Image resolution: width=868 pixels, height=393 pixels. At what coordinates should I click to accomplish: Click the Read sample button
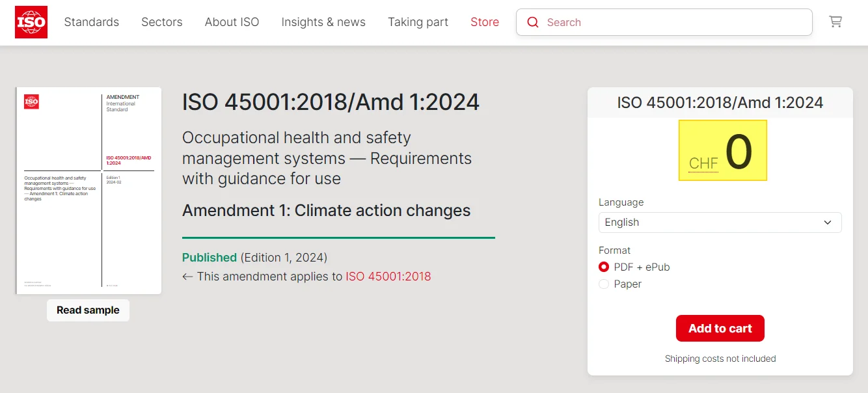click(x=88, y=310)
